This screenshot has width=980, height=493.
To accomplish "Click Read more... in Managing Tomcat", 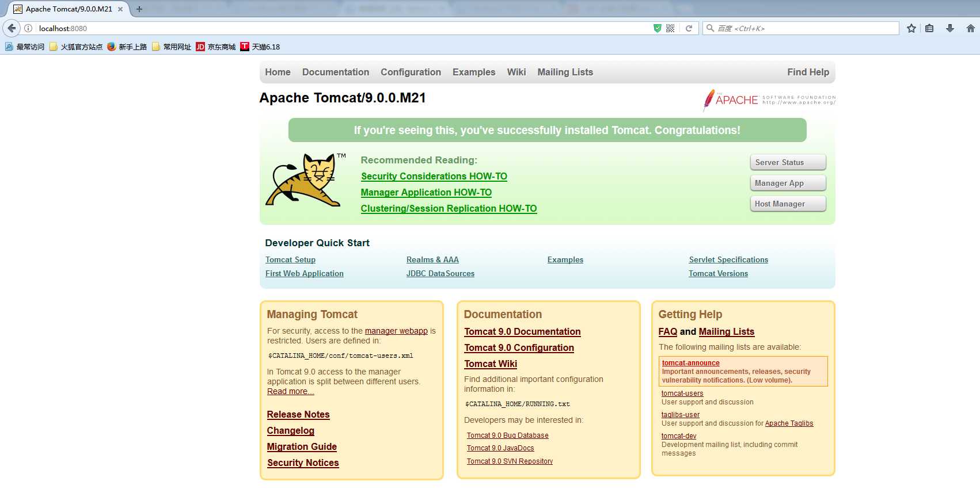I will pos(291,391).
